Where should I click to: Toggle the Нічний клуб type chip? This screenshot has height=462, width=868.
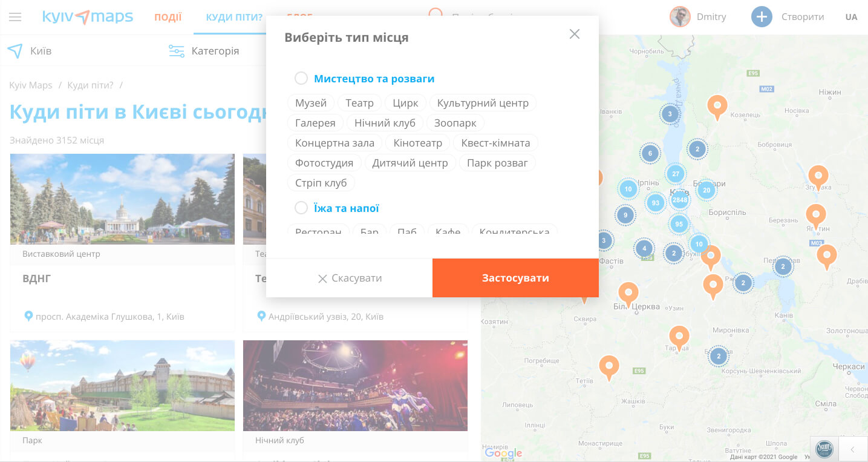coord(385,123)
